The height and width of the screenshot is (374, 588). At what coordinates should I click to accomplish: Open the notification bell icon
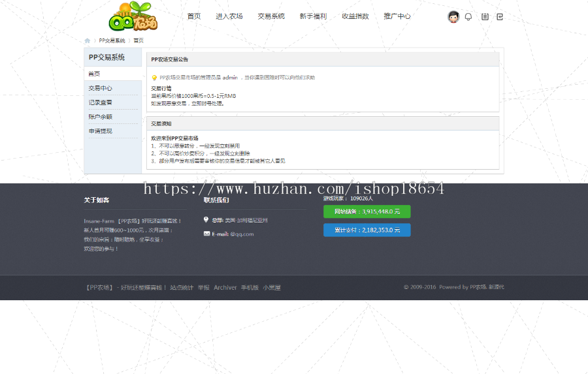pos(468,17)
